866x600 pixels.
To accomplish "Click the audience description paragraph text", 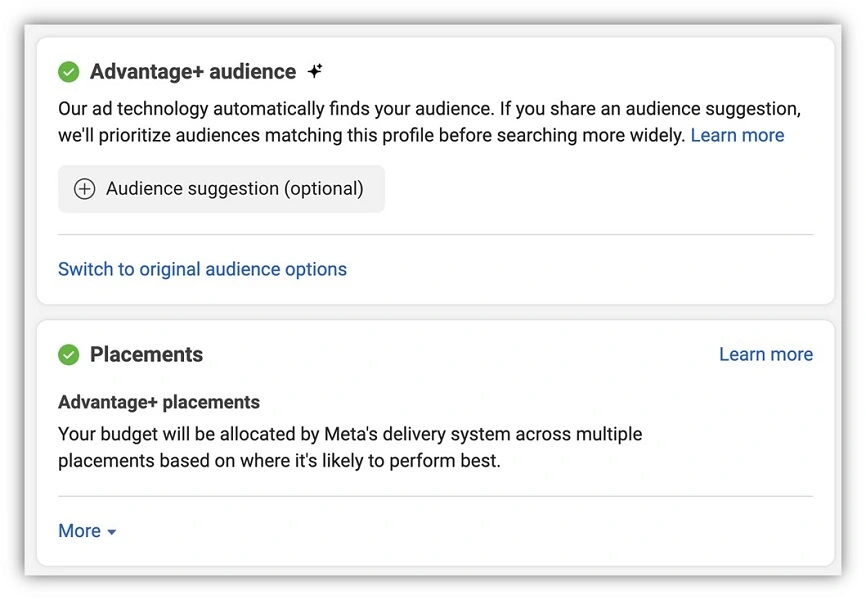I will tap(400, 109).
